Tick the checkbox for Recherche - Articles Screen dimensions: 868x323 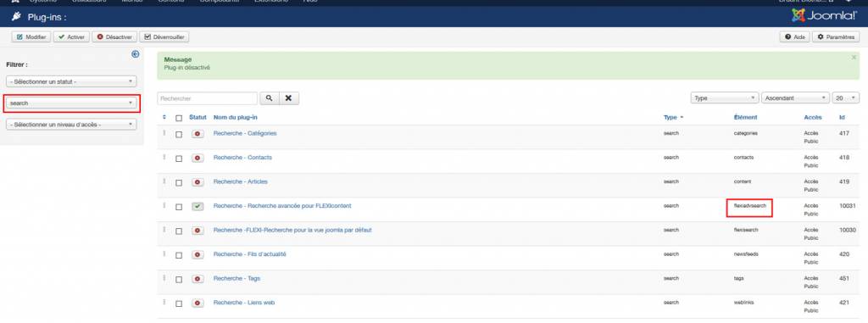point(178,183)
